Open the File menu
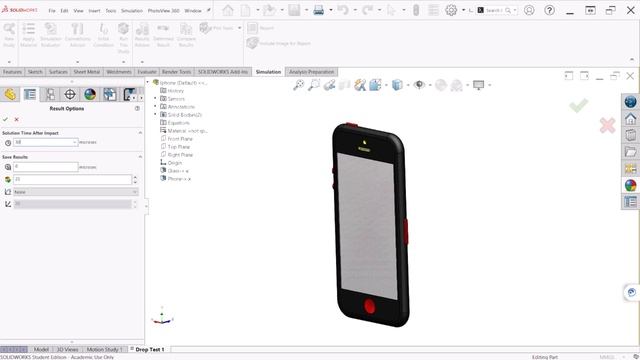 tap(52, 11)
